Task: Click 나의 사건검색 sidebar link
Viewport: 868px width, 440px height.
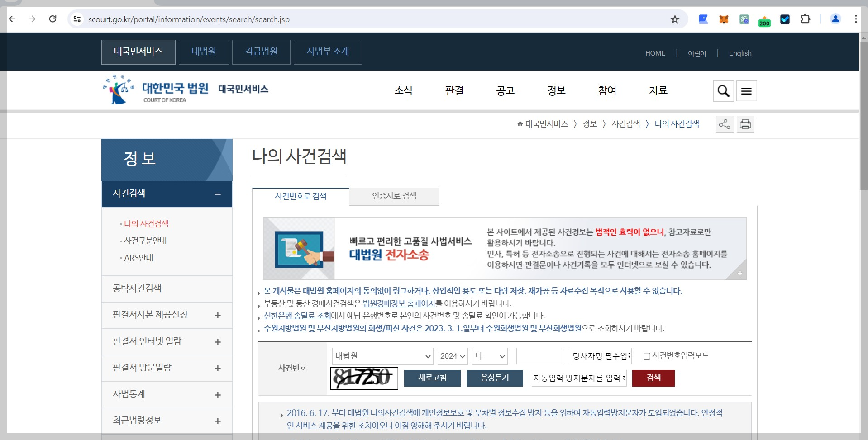Action: 146,224
